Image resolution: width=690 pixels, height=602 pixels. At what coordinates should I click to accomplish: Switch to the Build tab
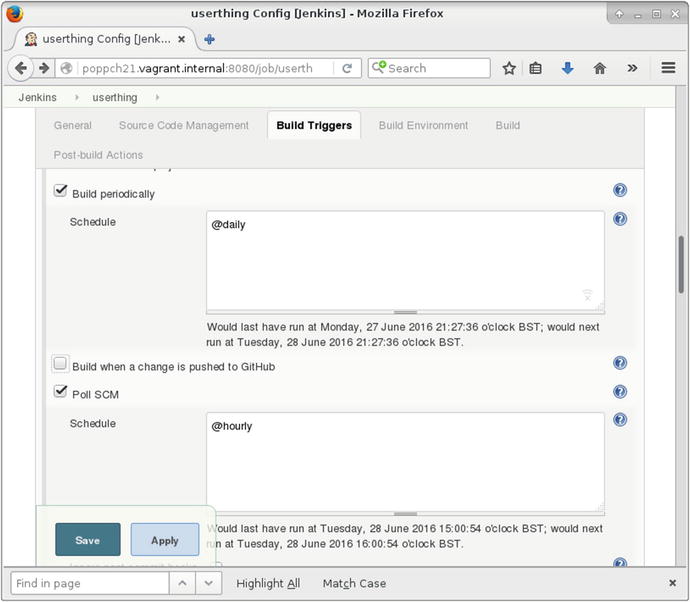click(x=508, y=125)
